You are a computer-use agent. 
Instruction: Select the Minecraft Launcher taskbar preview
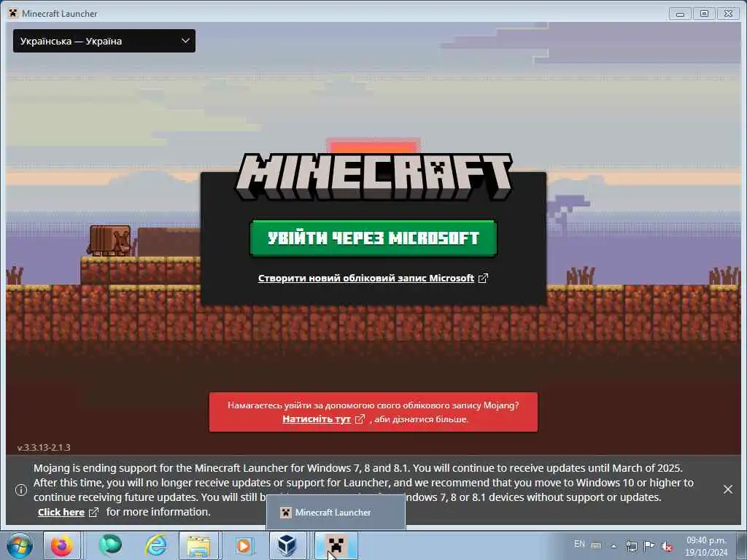point(336,513)
